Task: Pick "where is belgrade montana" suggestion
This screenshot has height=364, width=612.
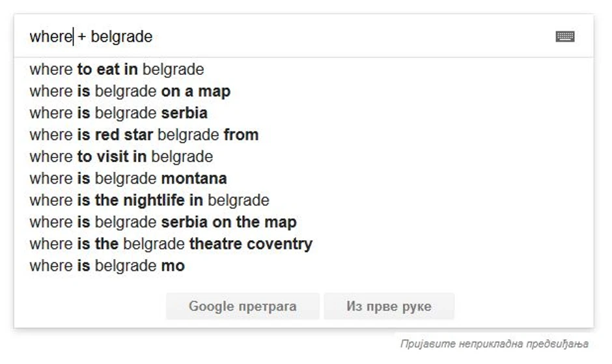Action: (x=128, y=178)
